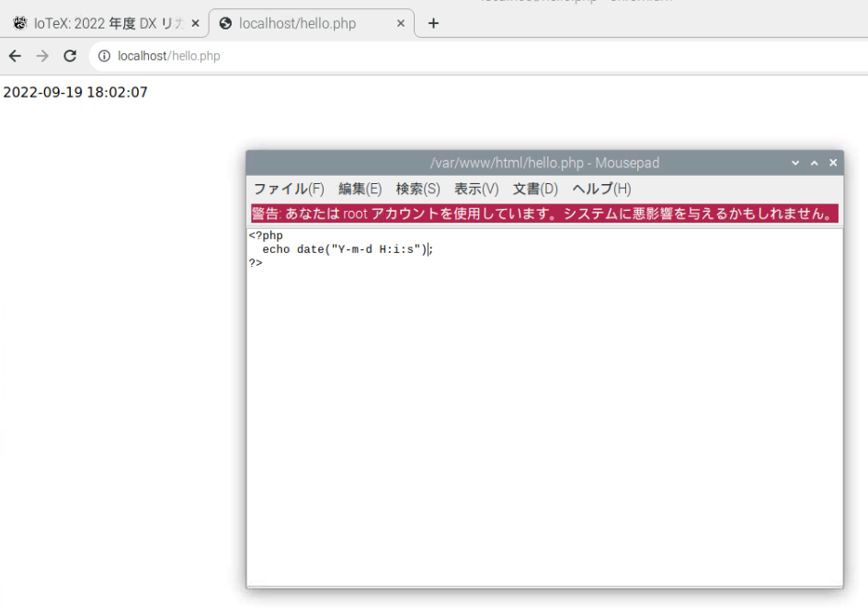Open the 検索(S) menu

417,189
